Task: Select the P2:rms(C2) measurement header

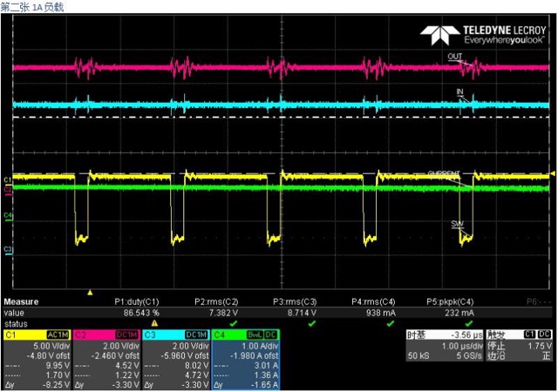Action: (216, 302)
